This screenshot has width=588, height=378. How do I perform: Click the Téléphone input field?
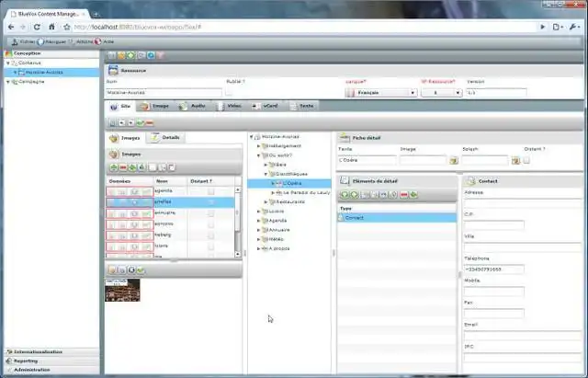pyautogui.click(x=494, y=269)
